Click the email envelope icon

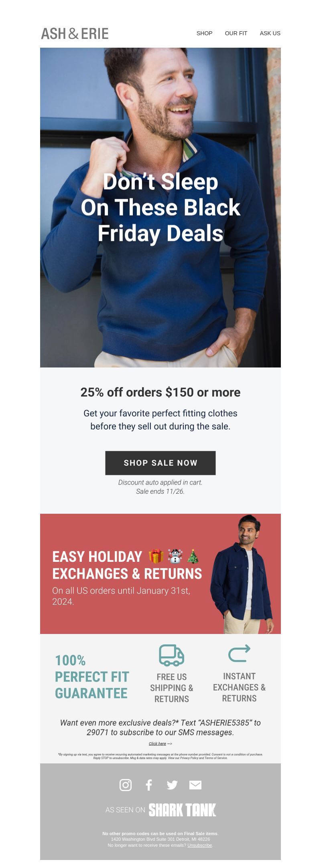(195, 785)
